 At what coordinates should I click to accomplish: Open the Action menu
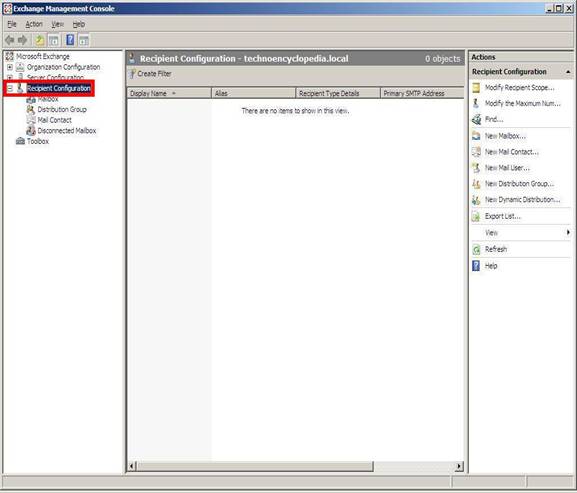tap(34, 24)
